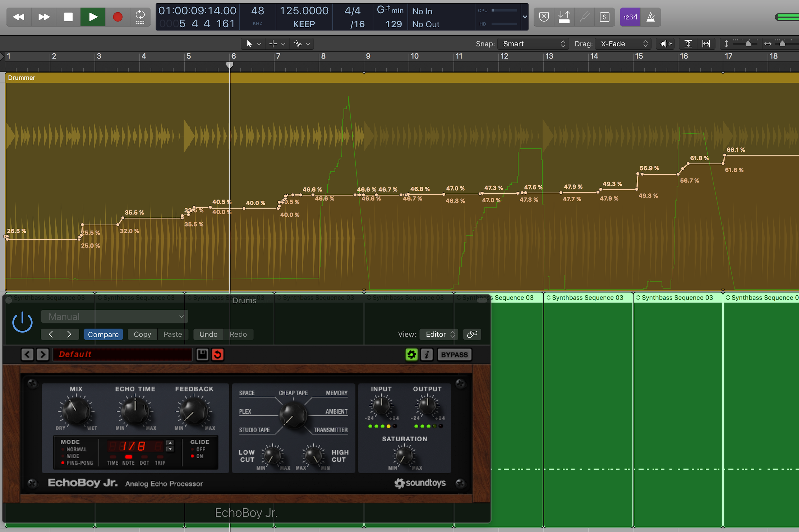The image size is (799, 532).
Task: Go to previous preset in plugin header
Action: point(51,334)
